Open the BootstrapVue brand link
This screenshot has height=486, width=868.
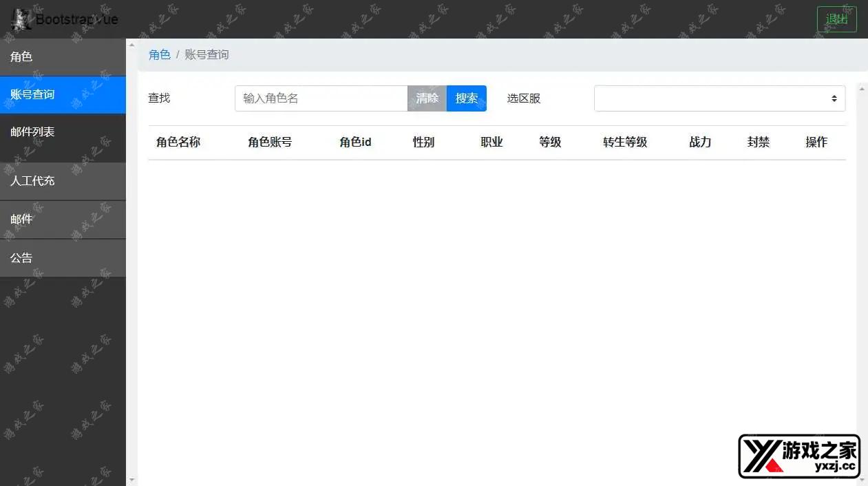(x=65, y=19)
